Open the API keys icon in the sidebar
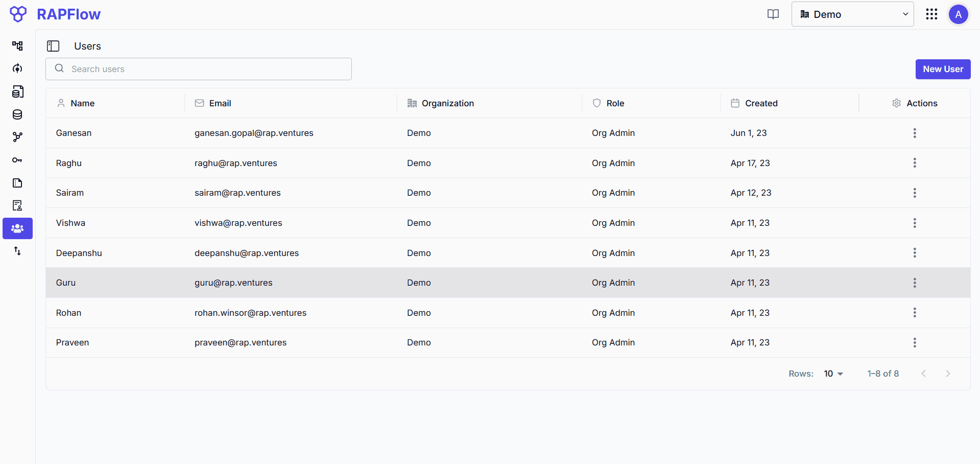 pos(17,160)
